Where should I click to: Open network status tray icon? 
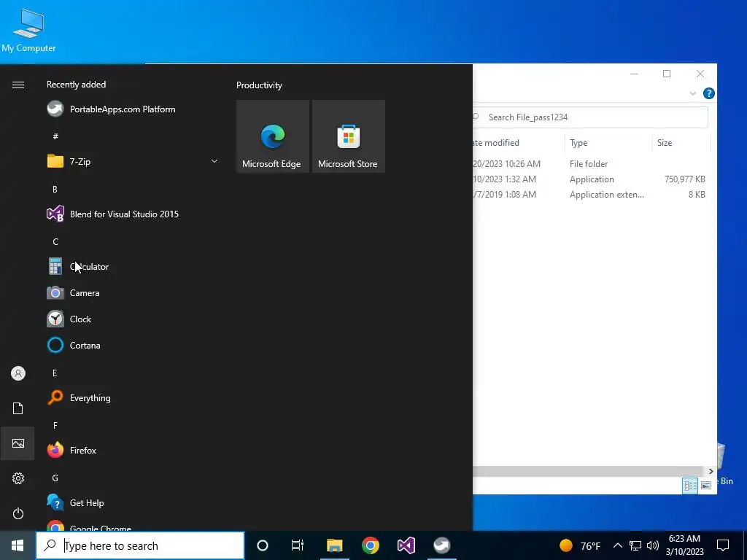(635, 545)
